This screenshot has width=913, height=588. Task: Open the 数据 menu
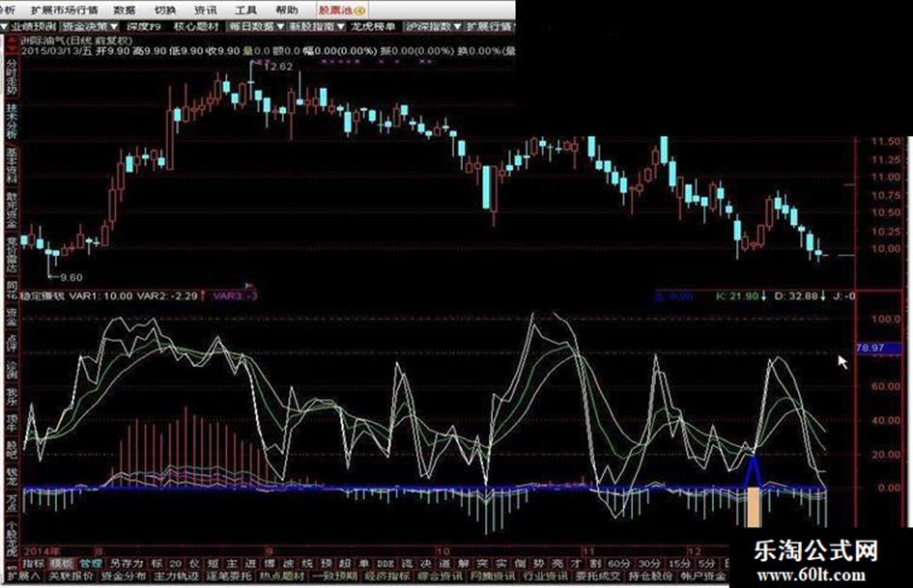pyautogui.click(x=124, y=10)
